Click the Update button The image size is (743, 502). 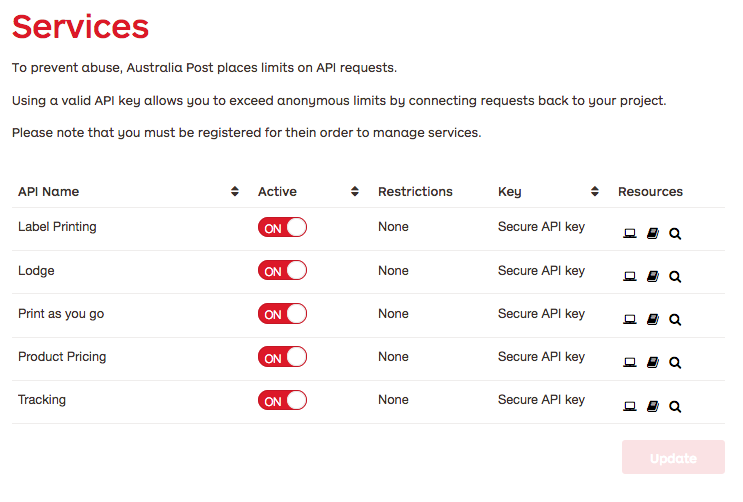click(x=673, y=457)
